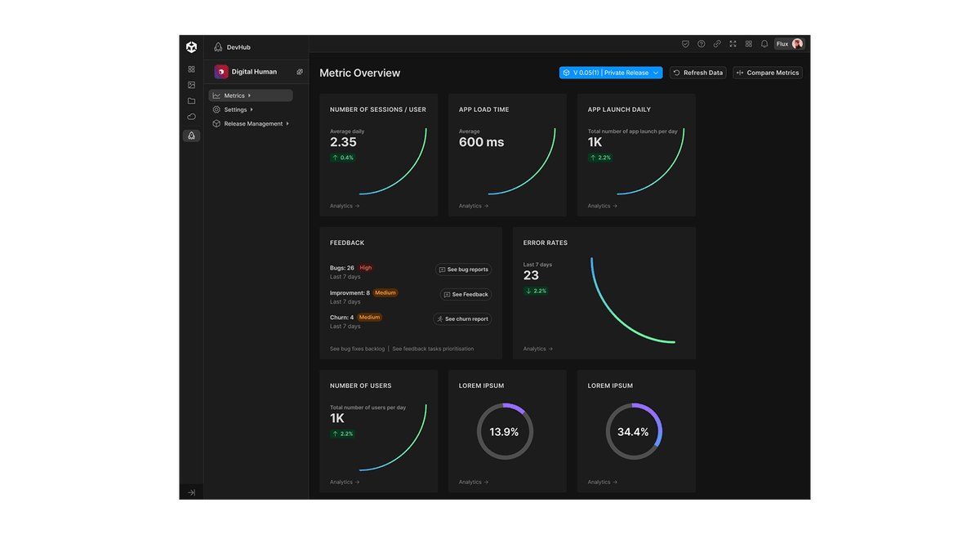Screen dimensions: 980x534
Task: Open the folder icon in left rail
Action: [191, 101]
